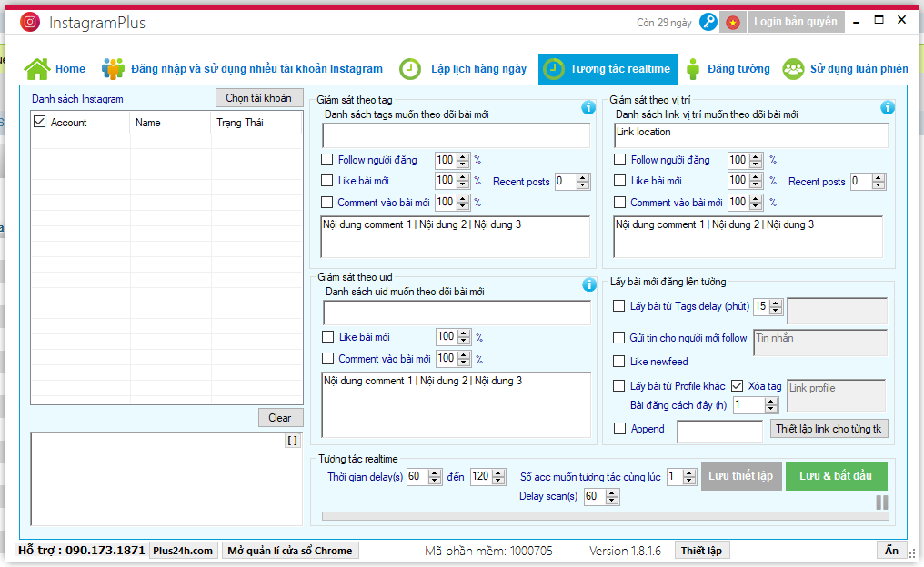Click the Lưu & bắt đầu button
Screen dimensions: 924x567
(x=836, y=476)
